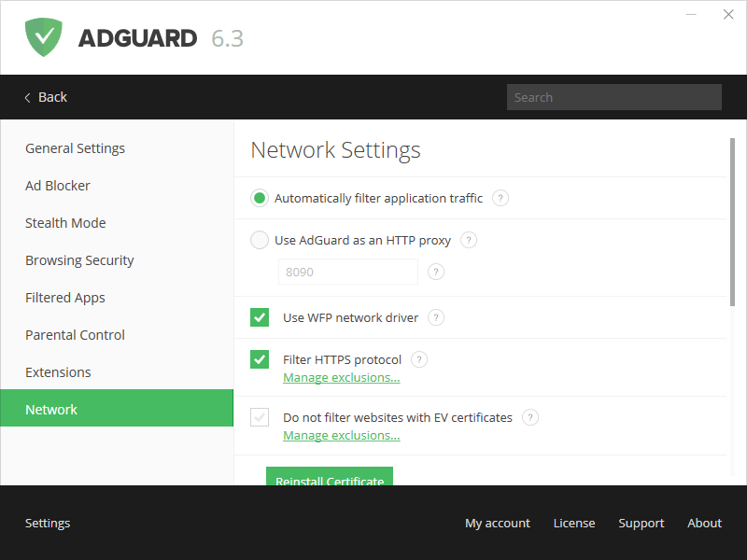Show help for Filter HTTPS protocol

tap(419, 359)
